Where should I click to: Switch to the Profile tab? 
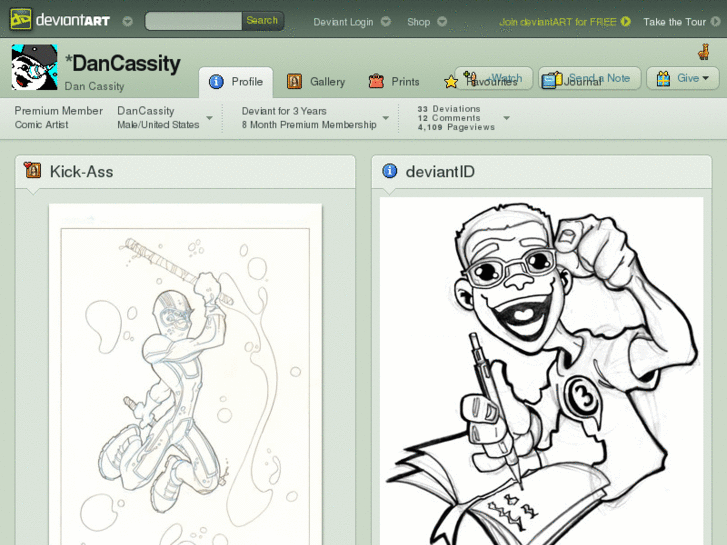(236, 82)
